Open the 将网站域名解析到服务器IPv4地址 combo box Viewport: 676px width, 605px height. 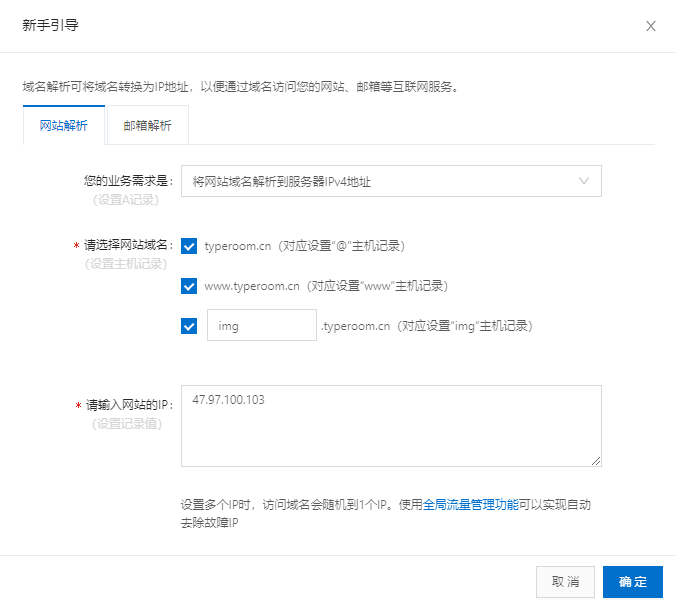391,181
